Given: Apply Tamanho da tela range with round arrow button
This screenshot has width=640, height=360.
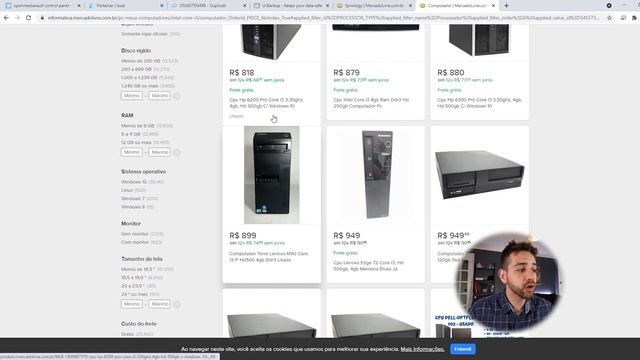Looking at the screenshot, I should pyautogui.click(x=177, y=304).
